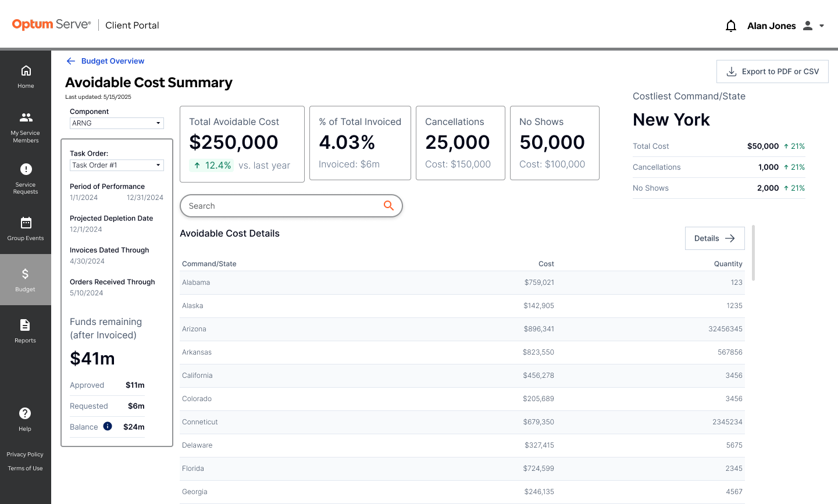Open Service Requests alert icon

point(26,169)
